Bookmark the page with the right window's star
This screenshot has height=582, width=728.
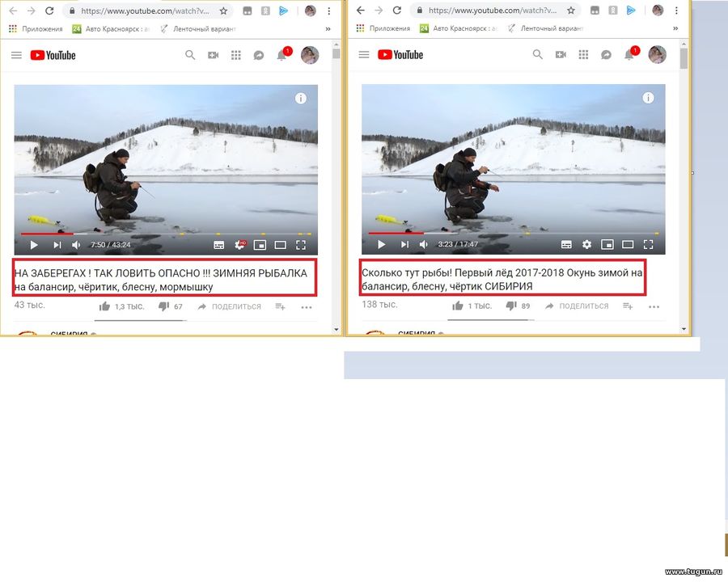570,11
